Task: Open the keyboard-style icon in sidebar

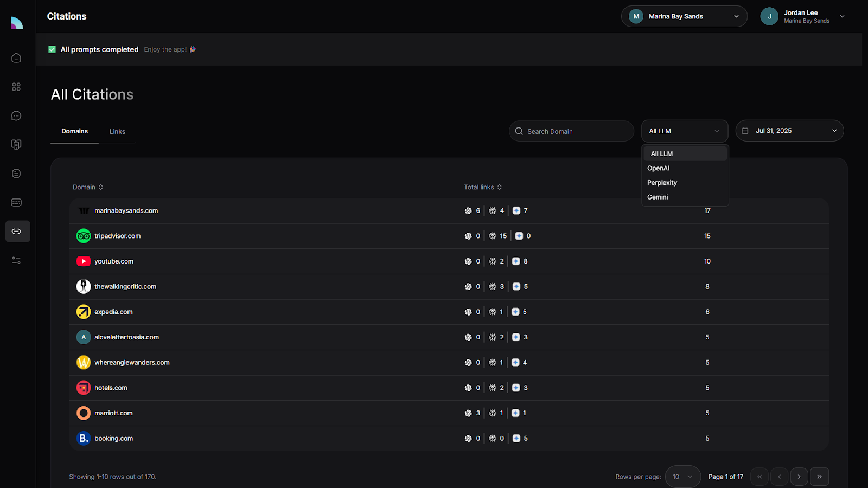Action: click(16, 202)
